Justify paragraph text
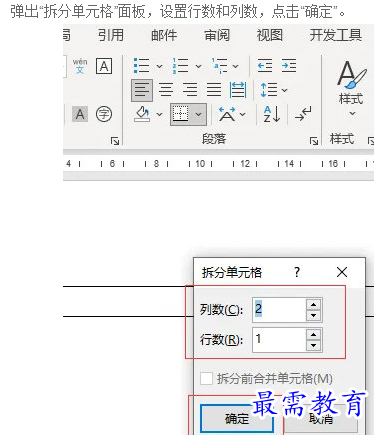The width and height of the screenshot is (374, 435). 214,90
